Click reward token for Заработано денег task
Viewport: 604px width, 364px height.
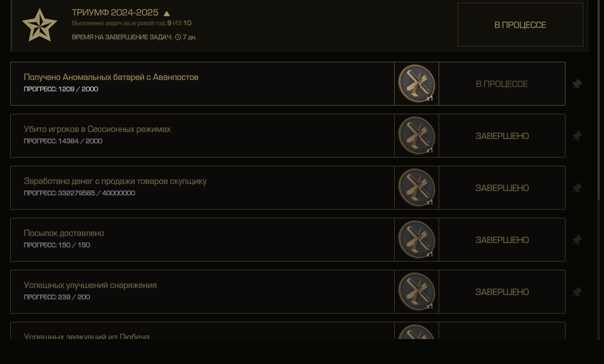[416, 187]
